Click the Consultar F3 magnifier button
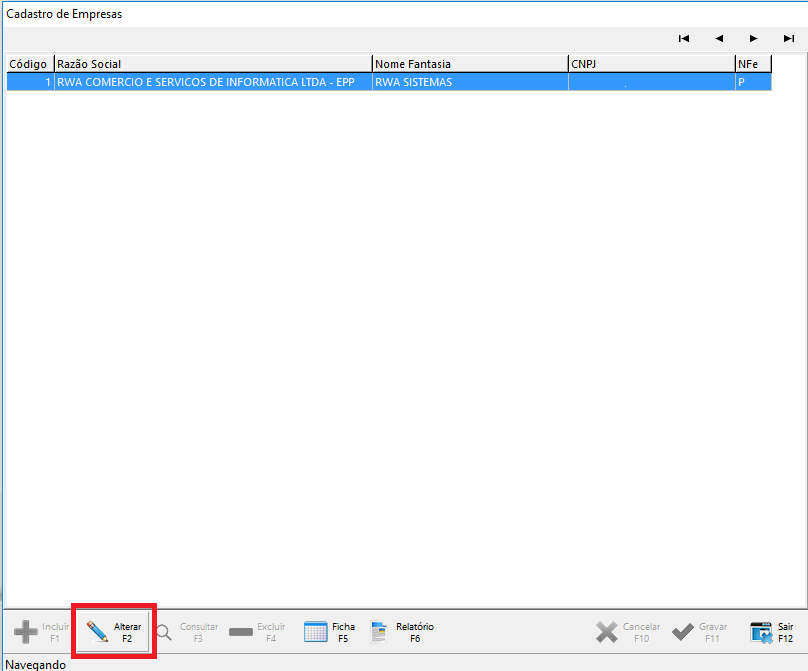 (x=188, y=632)
